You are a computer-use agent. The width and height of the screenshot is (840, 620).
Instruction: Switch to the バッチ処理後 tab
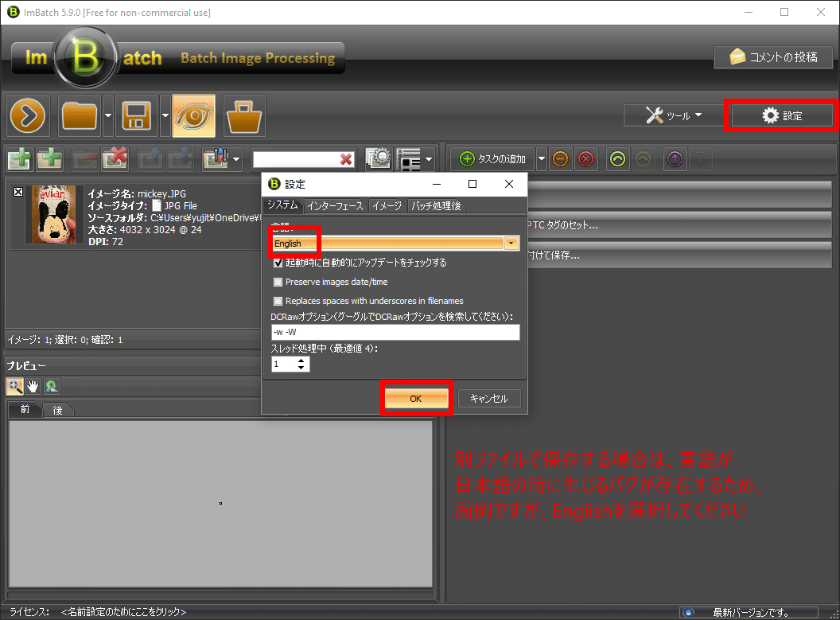click(436, 206)
